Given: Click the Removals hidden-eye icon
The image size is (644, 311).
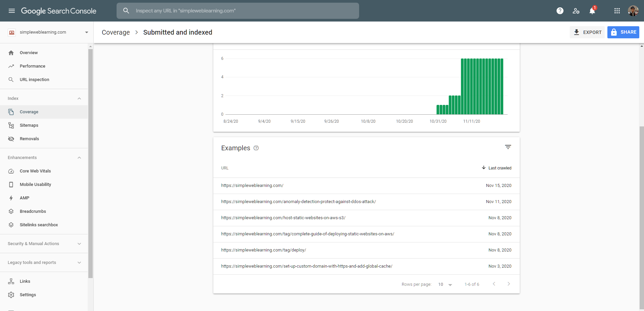Looking at the screenshot, I should coord(11,139).
